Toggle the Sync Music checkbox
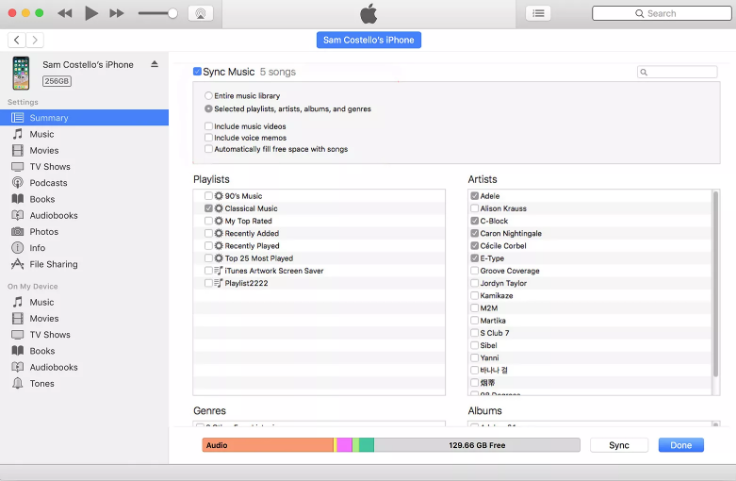This screenshot has width=736, height=481. pyautogui.click(x=197, y=71)
